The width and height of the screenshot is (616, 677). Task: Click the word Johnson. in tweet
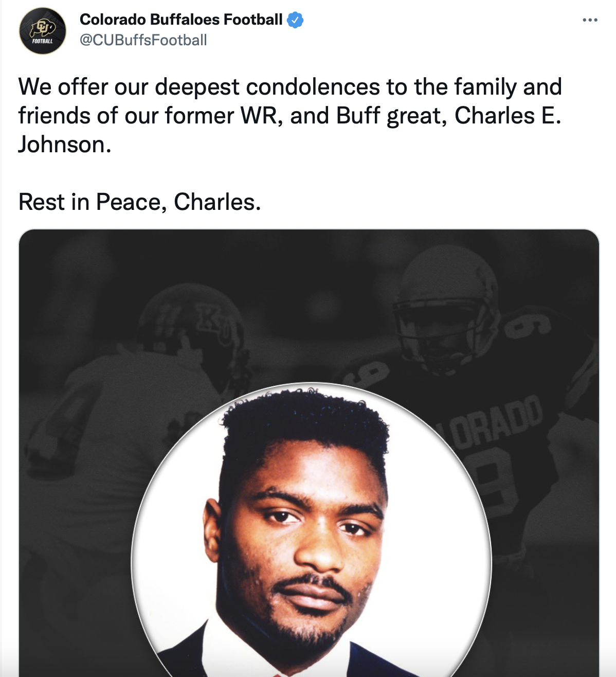tap(65, 145)
